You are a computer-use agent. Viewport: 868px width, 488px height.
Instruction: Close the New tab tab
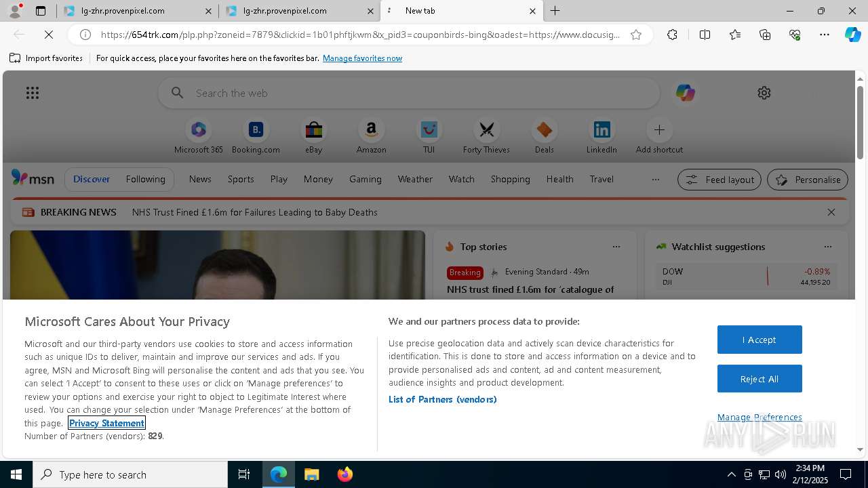[532, 11]
